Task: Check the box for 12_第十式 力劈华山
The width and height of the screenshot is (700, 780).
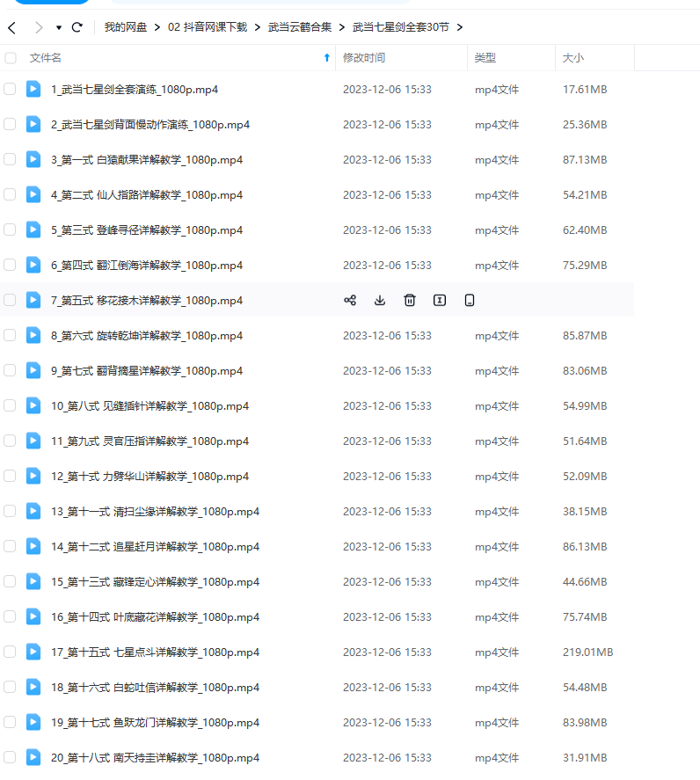Action: coord(10,476)
